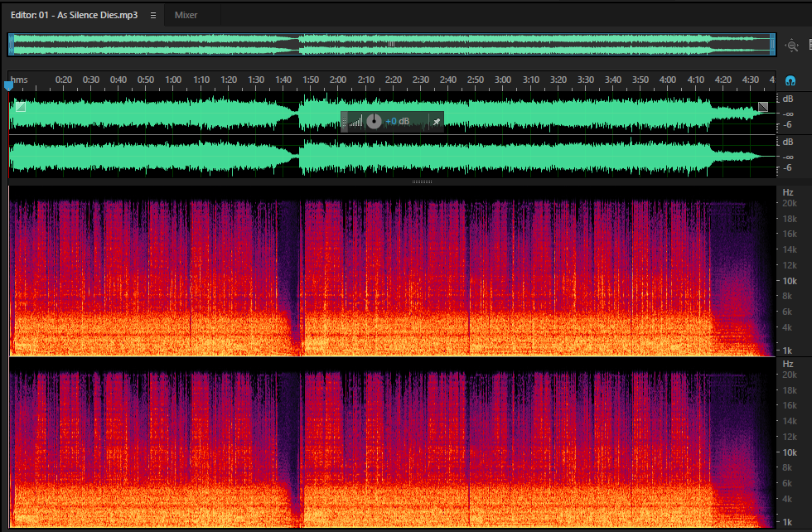
Task: Click the 1:30 mark on the ruler
Action: coord(256,80)
